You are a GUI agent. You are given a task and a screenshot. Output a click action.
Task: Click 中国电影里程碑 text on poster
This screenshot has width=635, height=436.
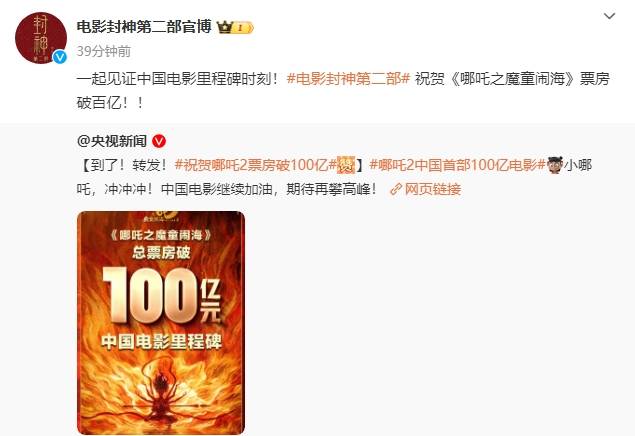click(162, 342)
